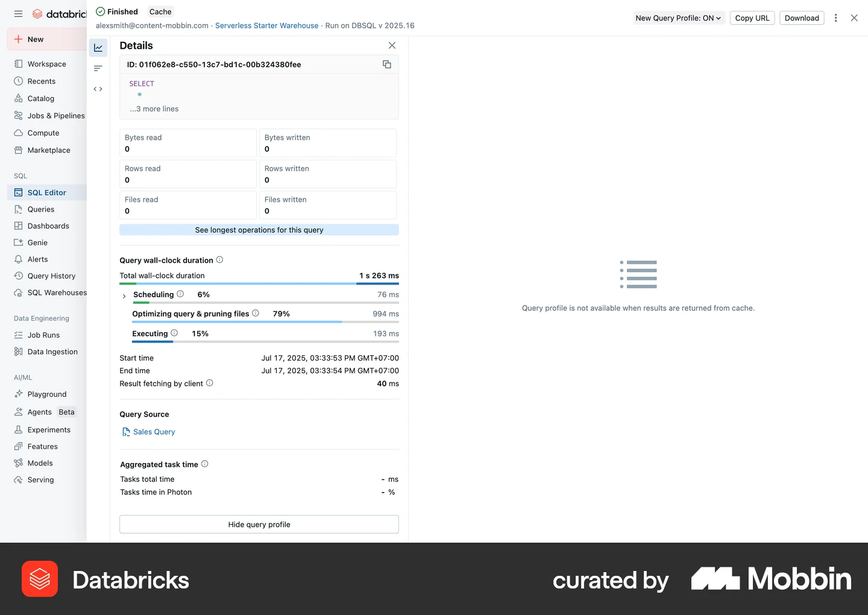Go to Query History in sidebar
Screen dimensions: 868x615
tap(51, 276)
